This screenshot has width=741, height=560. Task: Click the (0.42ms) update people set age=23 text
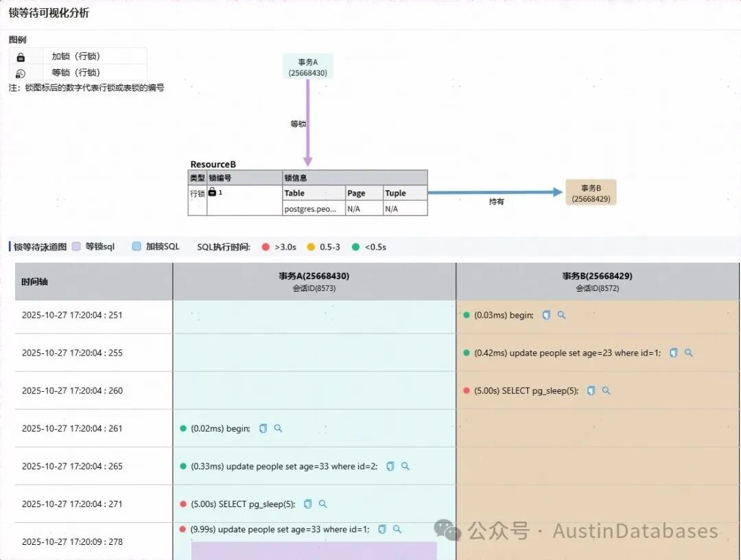567,353
